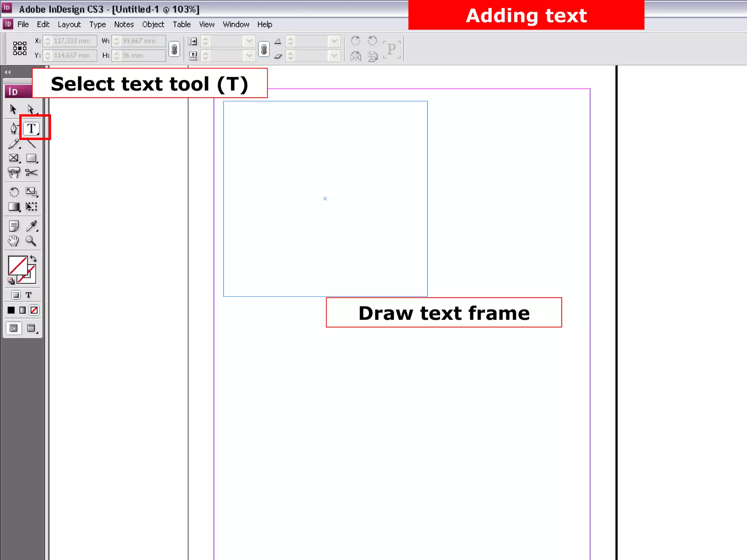Select the Type tool (T)

pyautogui.click(x=31, y=129)
